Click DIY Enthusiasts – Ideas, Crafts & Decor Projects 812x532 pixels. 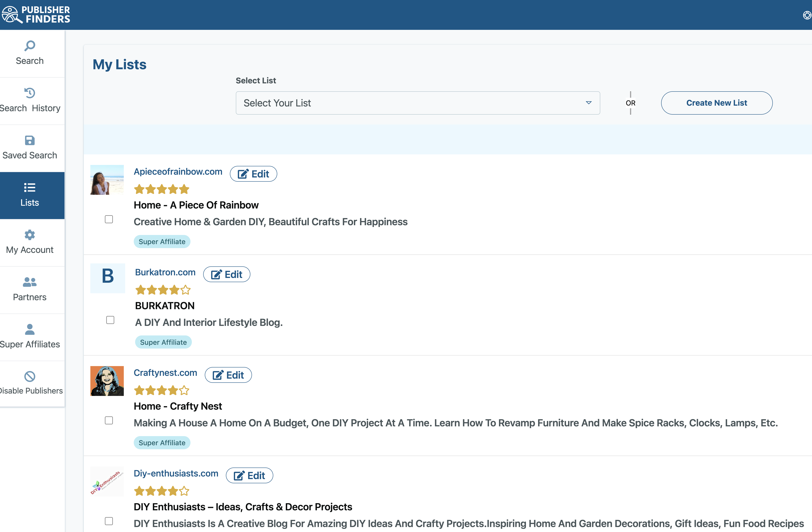coord(243,507)
